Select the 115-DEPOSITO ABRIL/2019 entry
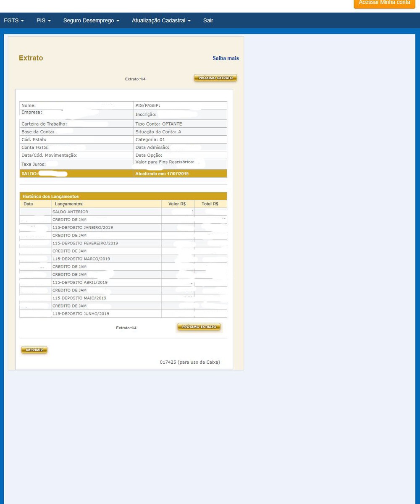420x504 pixels. pos(80,283)
